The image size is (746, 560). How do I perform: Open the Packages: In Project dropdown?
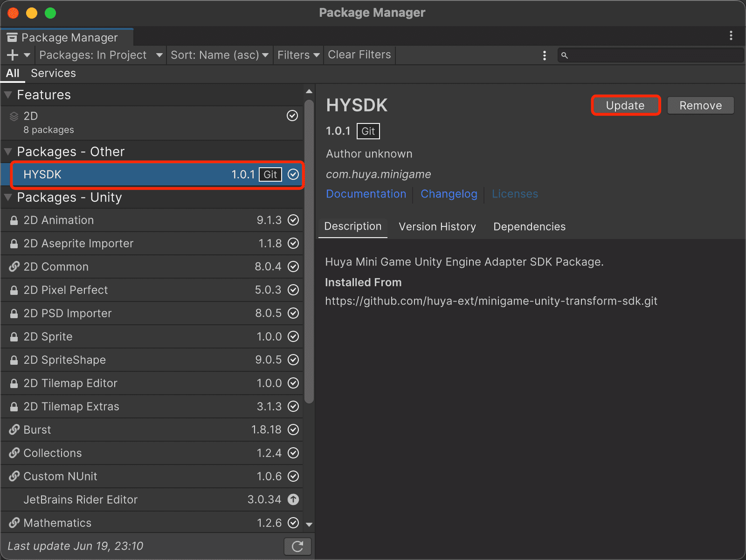(100, 55)
